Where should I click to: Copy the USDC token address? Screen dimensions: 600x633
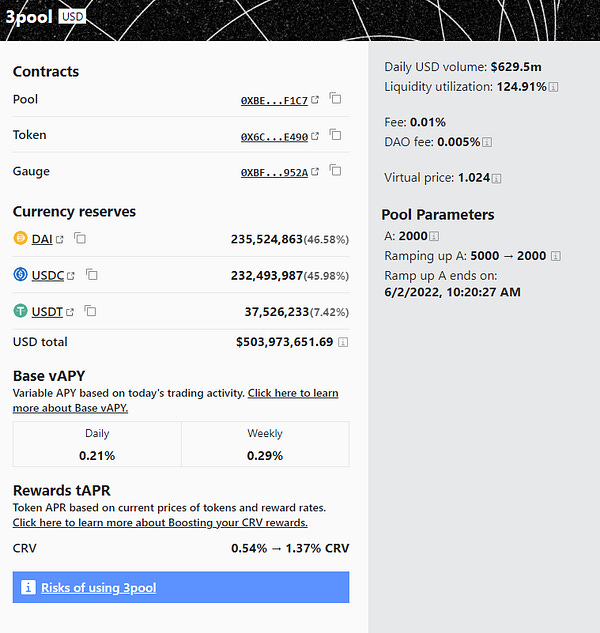92,275
